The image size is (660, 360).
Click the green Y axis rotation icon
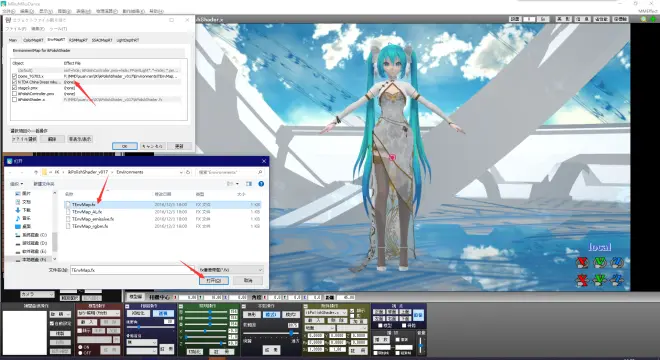pos(599,263)
